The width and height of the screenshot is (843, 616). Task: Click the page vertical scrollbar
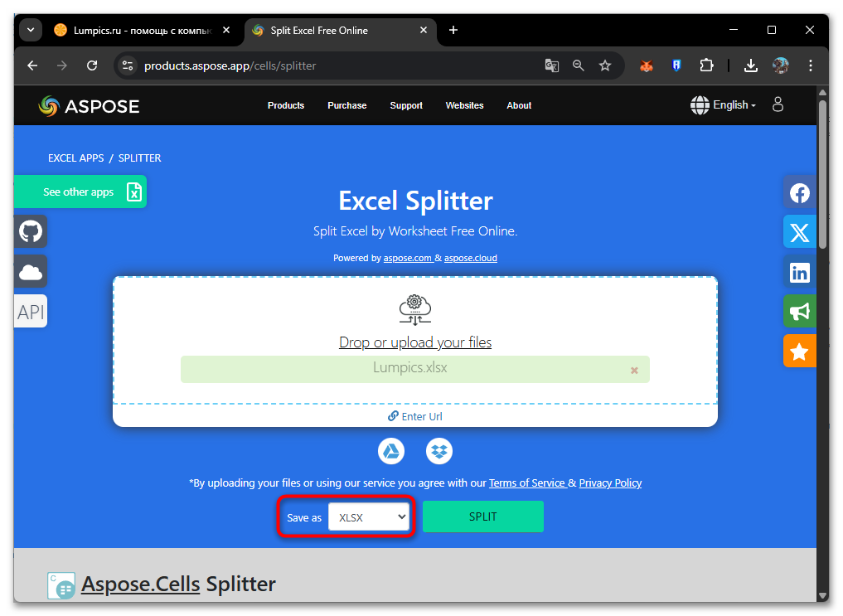pyautogui.click(x=822, y=174)
